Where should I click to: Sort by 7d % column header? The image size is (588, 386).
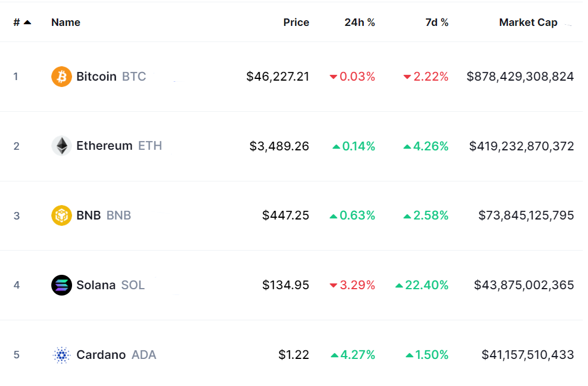click(436, 22)
